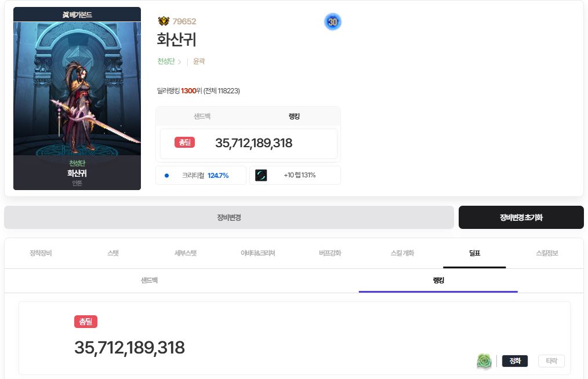Open the 윤곽 link
Viewport: 588px width, 379px height.
199,61
